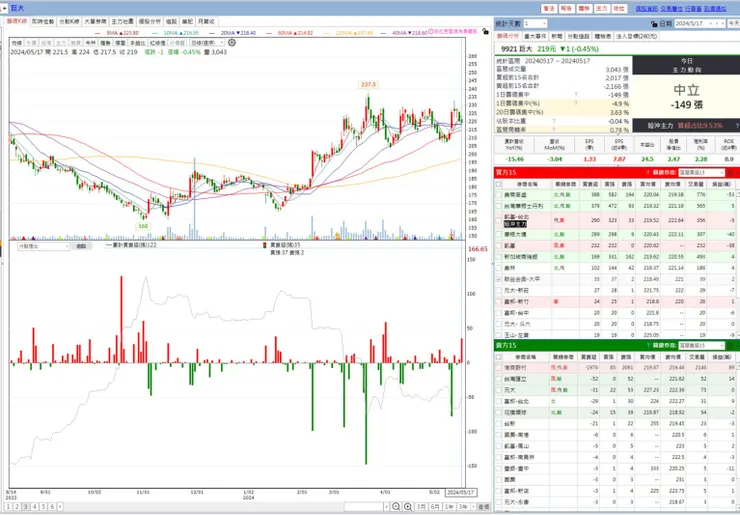Image resolution: width=740 pixels, height=515 pixels.
Task: Click the 237.5 high price label on chart
Action: pyautogui.click(x=367, y=84)
